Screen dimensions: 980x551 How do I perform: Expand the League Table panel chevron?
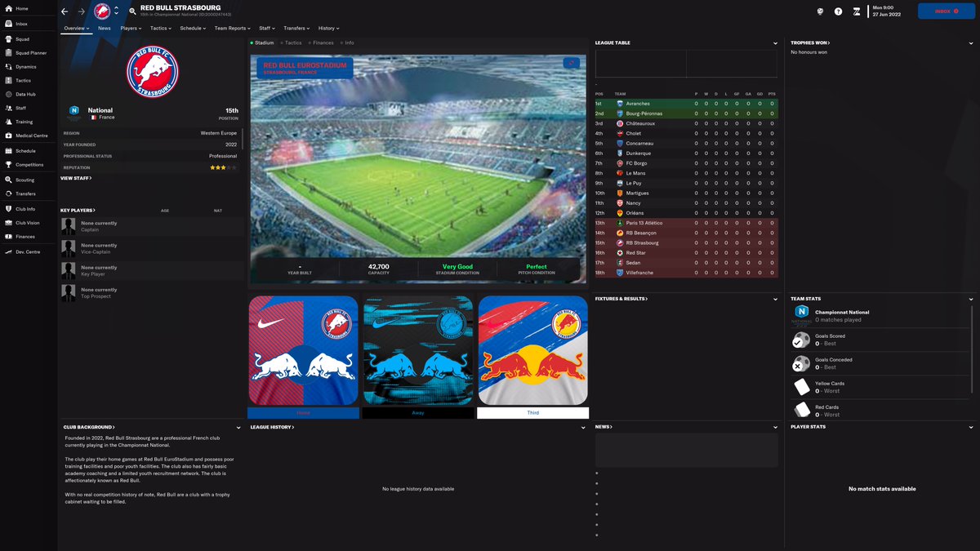(x=775, y=43)
